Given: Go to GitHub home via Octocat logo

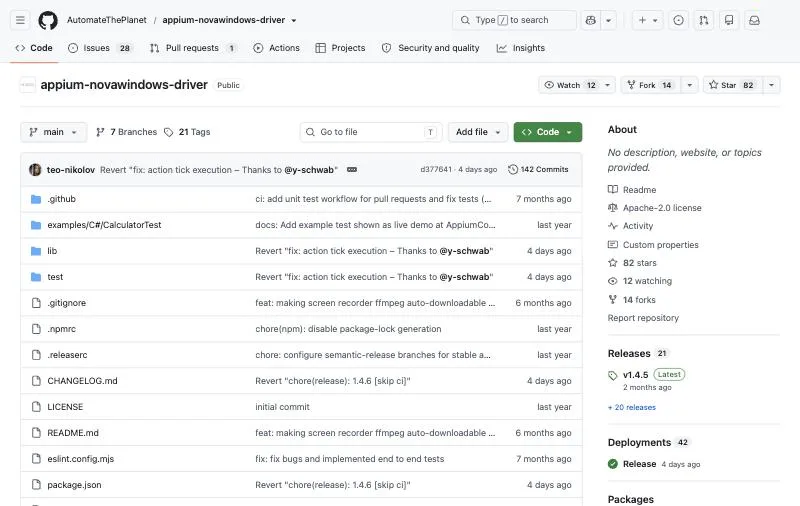Looking at the screenshot, I should click(48, 20).
